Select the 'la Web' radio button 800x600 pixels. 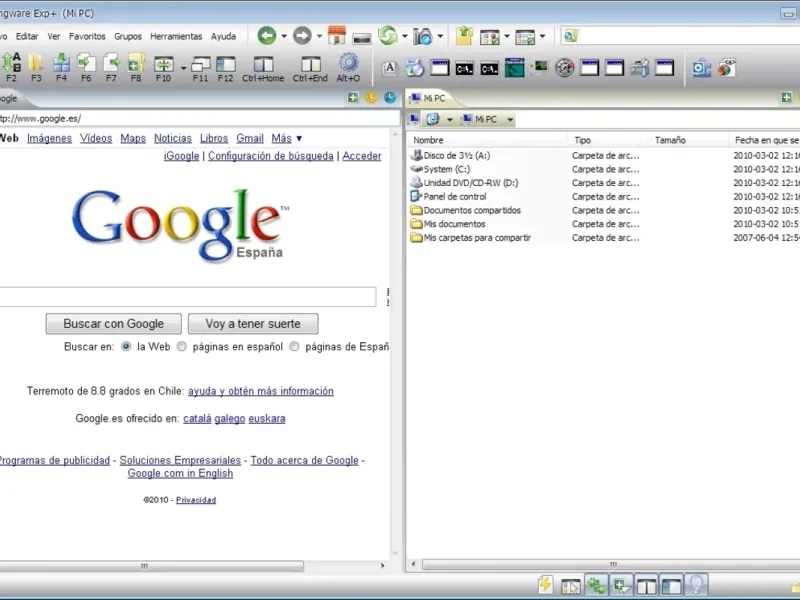point(126,346)
